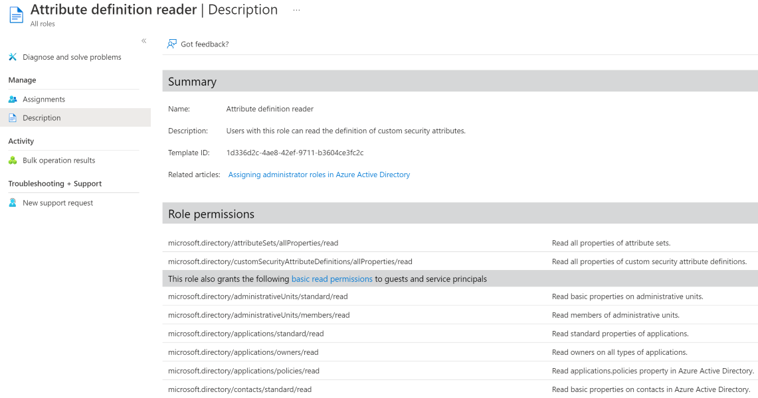This screenshot has width=758, height=398.
Task: Open Assigning administrator roles in Azure AD link
Action: [319, 175]
